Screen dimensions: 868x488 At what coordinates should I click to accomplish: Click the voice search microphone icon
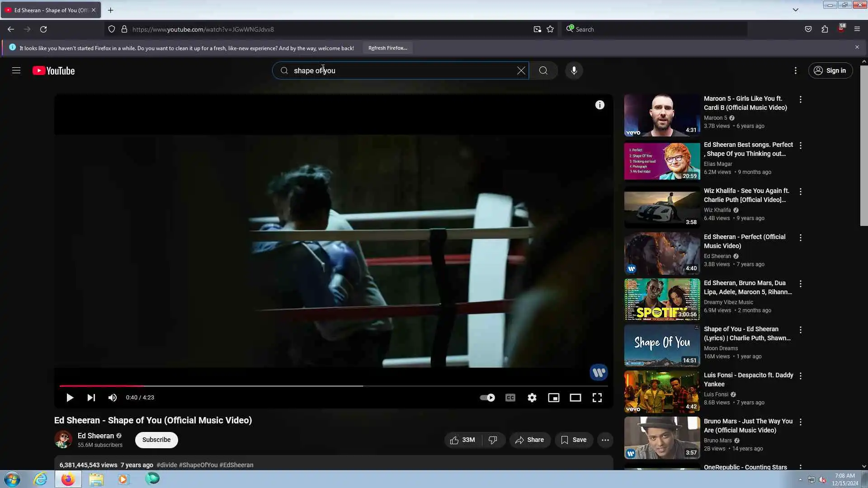tap(574, 70)
